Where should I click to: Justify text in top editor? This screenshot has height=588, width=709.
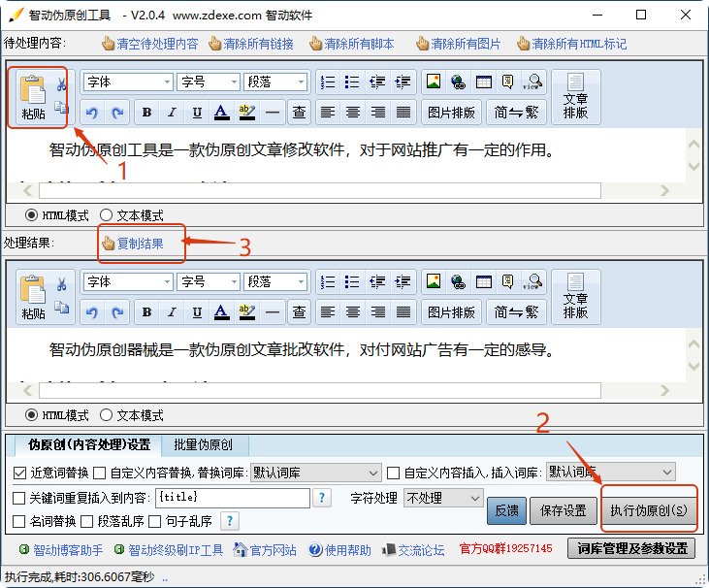click(x=403, y=113)
